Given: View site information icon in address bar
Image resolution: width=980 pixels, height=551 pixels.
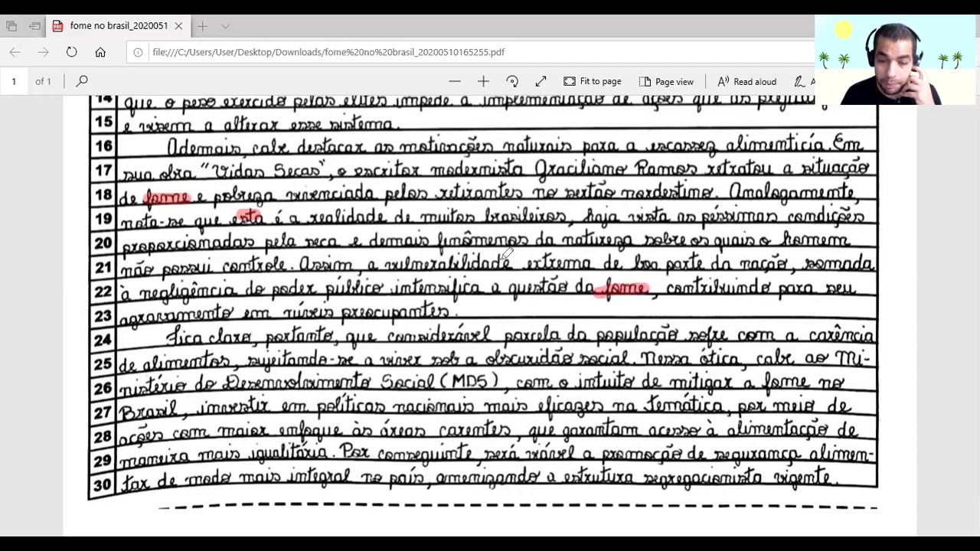Looking at the screenshot, I should coord(138,52).
